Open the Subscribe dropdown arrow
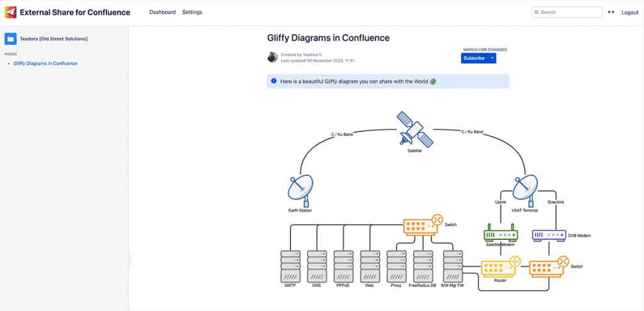 pyautogui.click(x=492, y=58)
